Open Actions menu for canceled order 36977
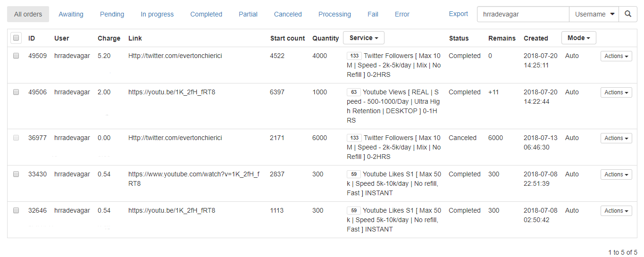Viewport: 644px width, 257px height. (x=616, y=138)
